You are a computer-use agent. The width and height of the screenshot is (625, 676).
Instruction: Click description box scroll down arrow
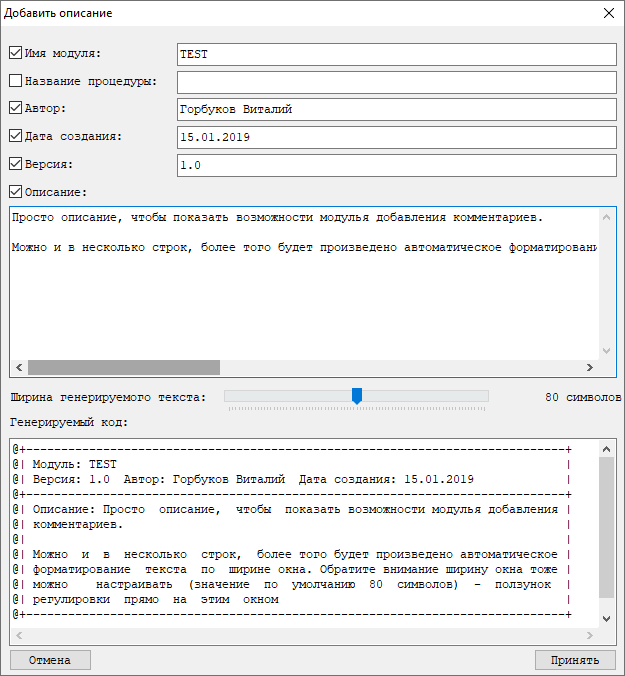[606, 351]
